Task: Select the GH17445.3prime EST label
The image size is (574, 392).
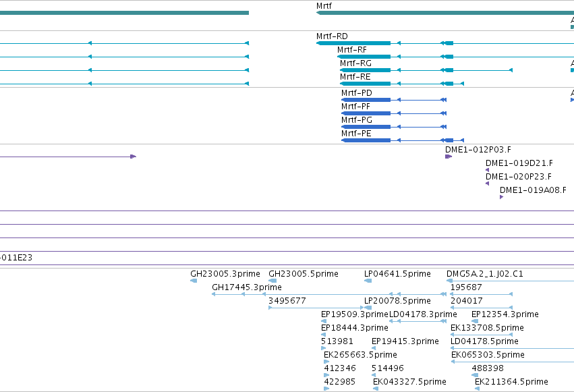Action: coord(247,287)
